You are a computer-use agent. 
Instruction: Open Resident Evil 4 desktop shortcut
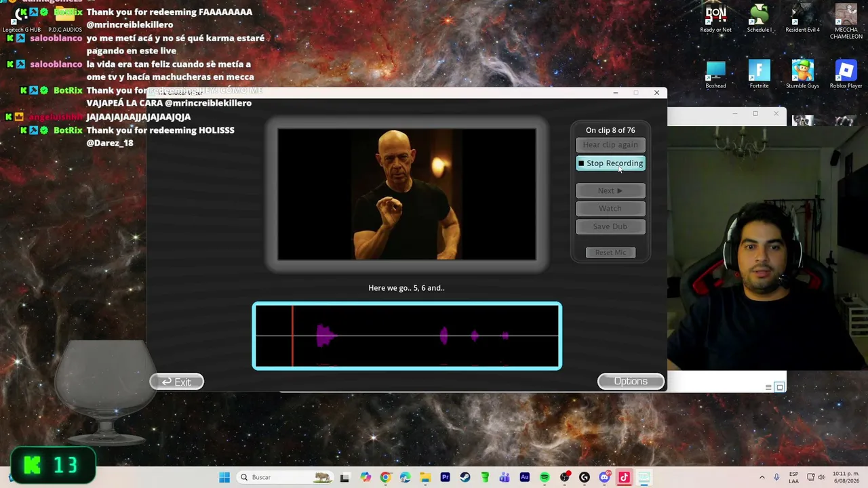point(802,19)
